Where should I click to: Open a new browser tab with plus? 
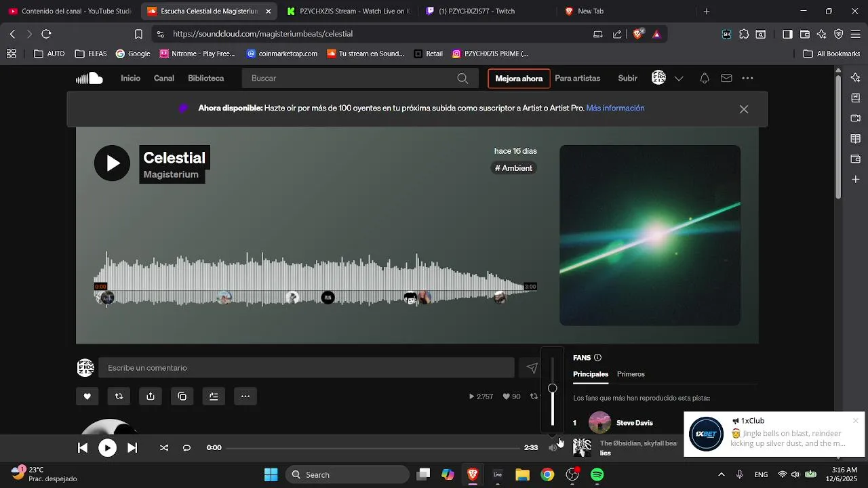(707, 12)
